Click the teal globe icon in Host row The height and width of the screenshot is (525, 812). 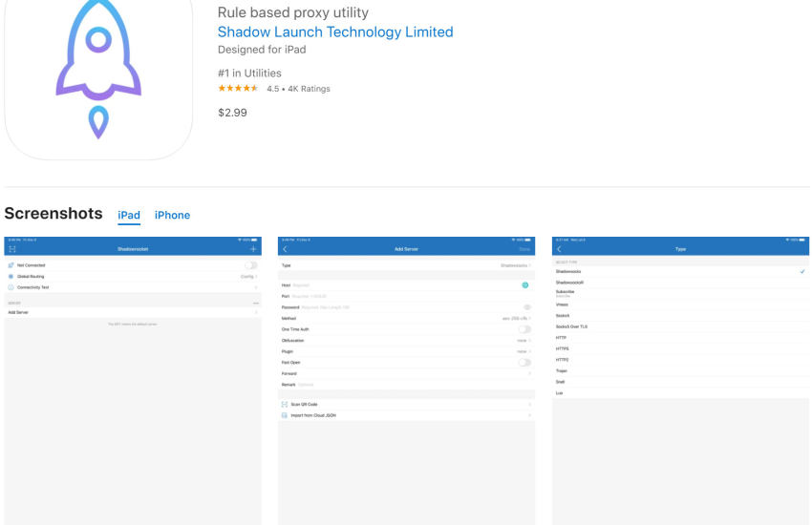[525, 285]
